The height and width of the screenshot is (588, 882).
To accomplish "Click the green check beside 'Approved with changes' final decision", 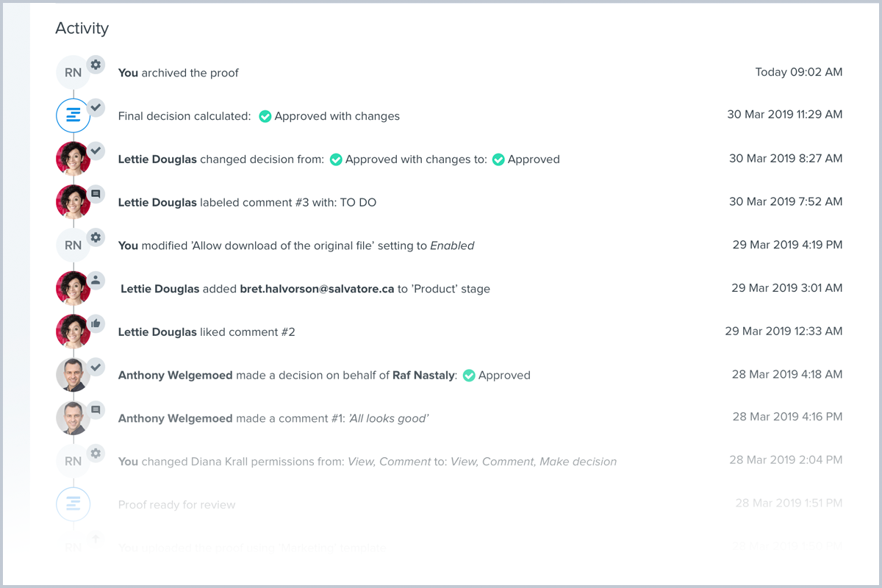I will pos(265,116).
